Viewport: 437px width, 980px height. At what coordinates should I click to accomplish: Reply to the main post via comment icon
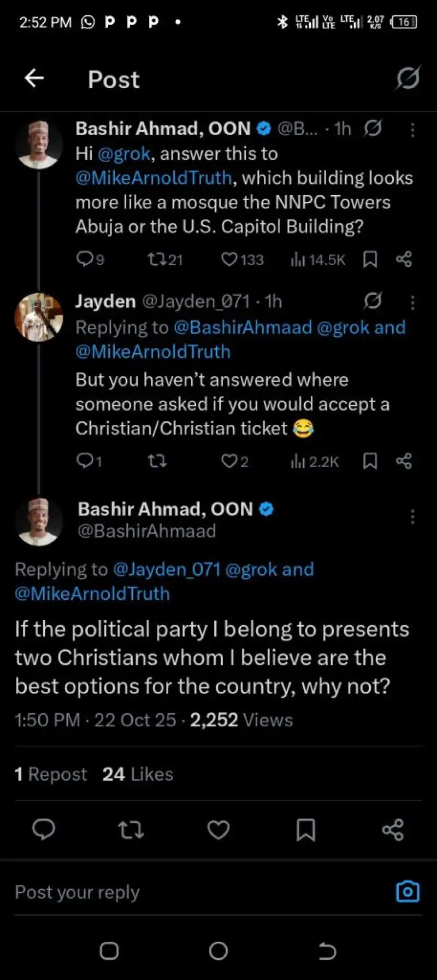click(44, 830)
